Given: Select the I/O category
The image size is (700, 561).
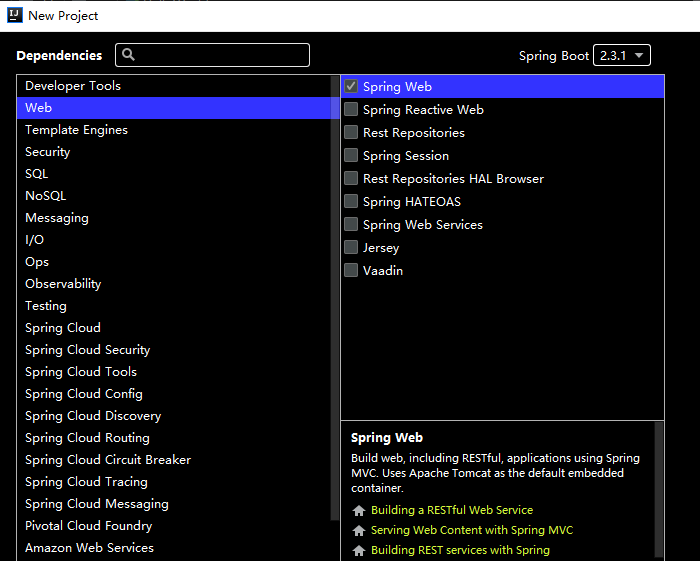Looking at the screenshot, I should tap(174, 240).
